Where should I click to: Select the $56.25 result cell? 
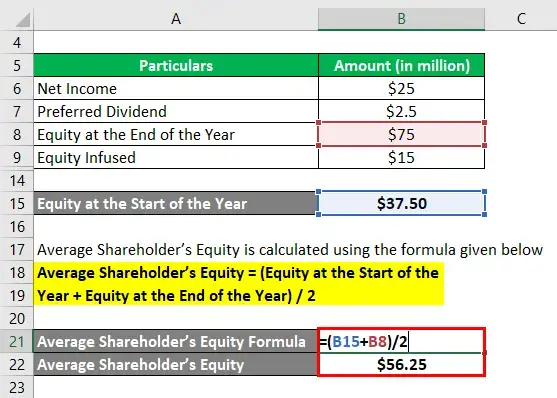(401, 365)
